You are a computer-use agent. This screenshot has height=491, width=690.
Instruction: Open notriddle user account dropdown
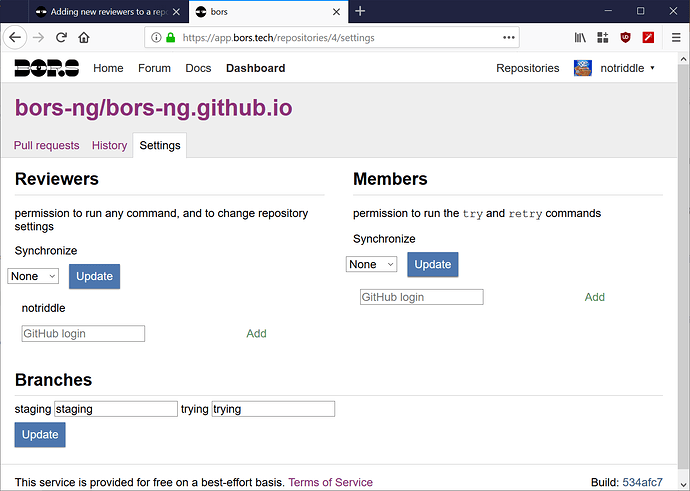tap(628, 68)
